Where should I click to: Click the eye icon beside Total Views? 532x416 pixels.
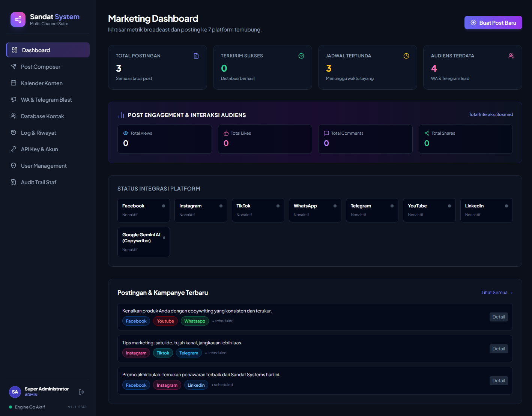tap(126, 133)
